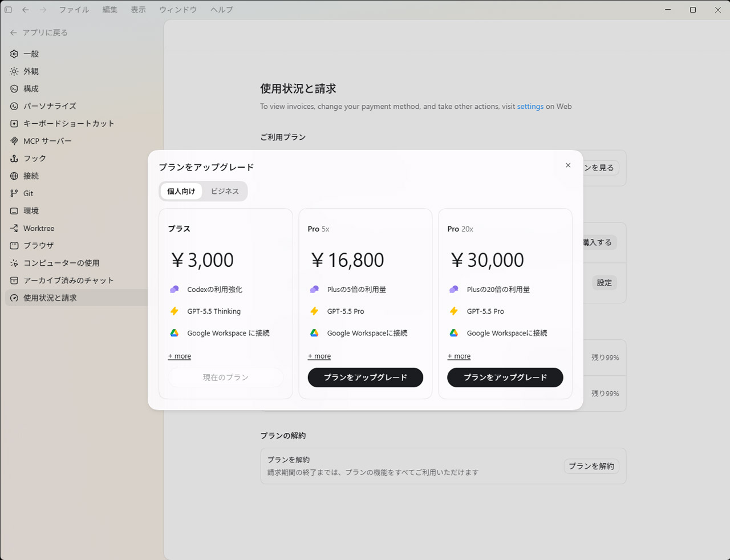The width and height of the screenshot is (730, 560).
Task: Close the プランをアップグレード dialog
Action: [x=568, y=165]
